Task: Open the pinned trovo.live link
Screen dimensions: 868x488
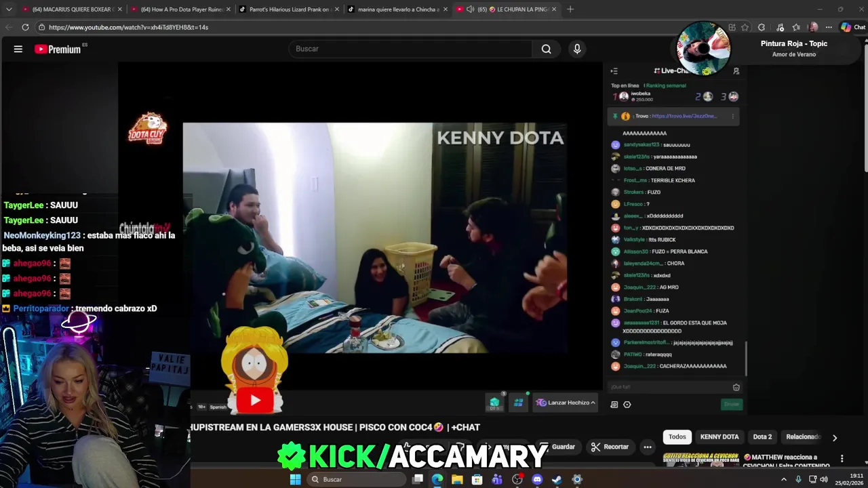Action: pyautogui.click(x=684, y=116)
